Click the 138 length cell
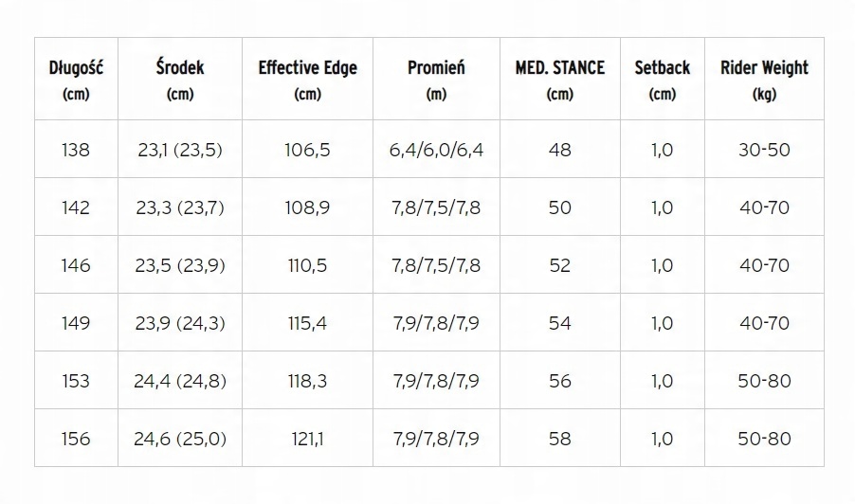The width and height of the screenshot is (855, 504). click(x=76, y=150)
